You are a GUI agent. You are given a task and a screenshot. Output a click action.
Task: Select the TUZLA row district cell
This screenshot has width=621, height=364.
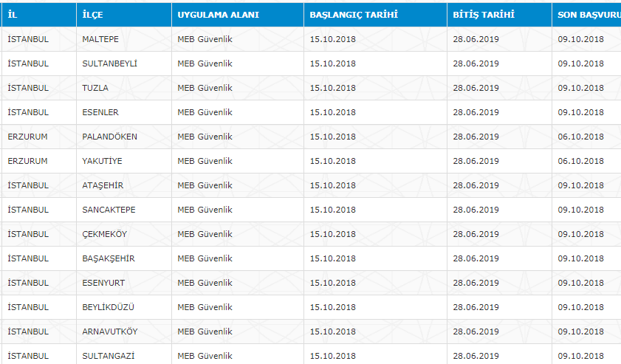pyautogui.click(x=95, y=88)
